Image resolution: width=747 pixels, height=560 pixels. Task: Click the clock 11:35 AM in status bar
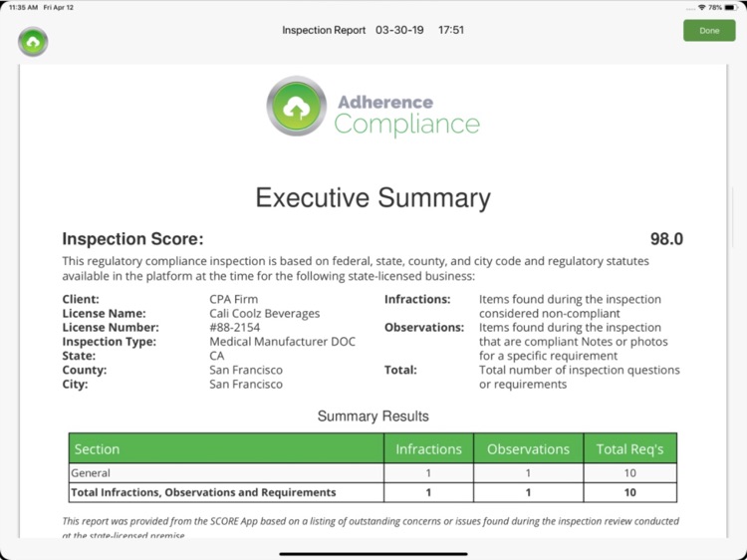[23, 8]
